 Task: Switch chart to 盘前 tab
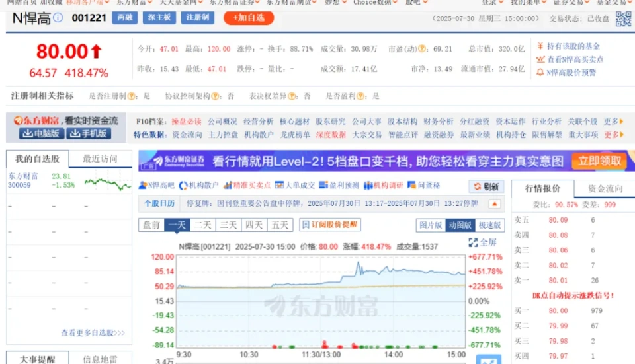pos(151,225)
